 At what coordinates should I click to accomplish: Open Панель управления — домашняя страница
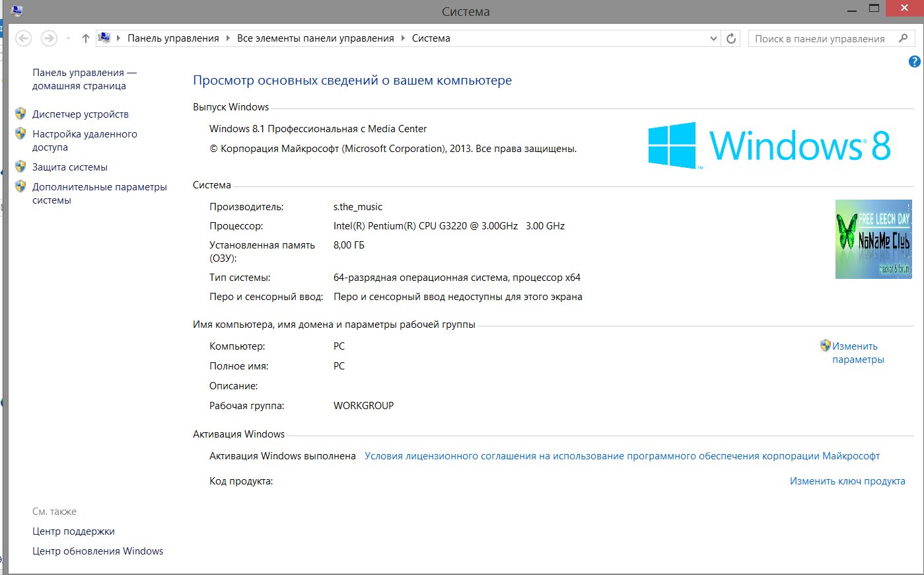(84, 79)
